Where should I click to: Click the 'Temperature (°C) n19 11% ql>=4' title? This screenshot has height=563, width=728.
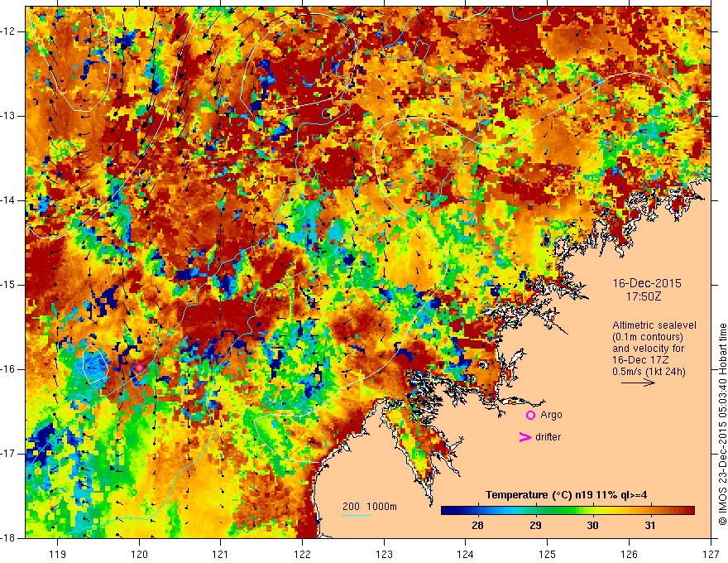(x=566, y=495)
